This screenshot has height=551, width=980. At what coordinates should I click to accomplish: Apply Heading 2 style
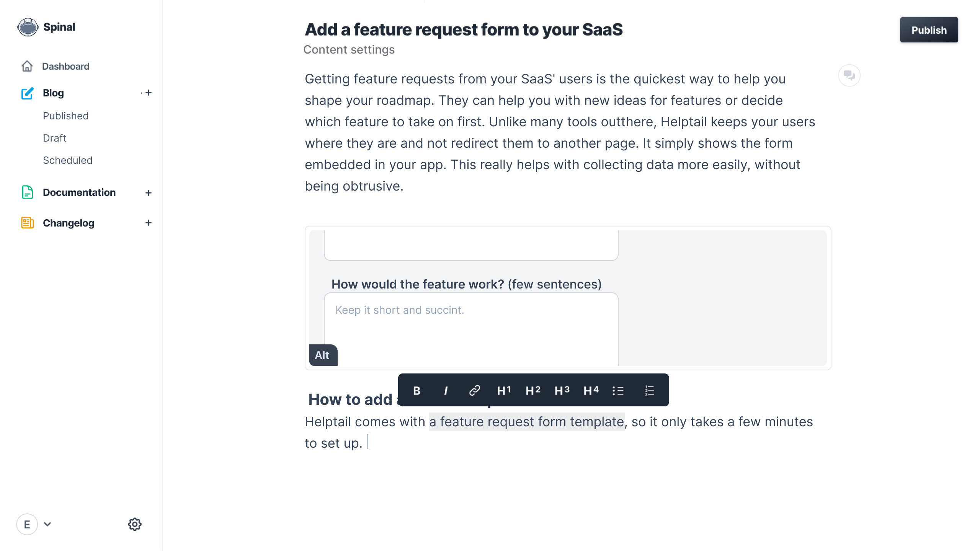532,390
